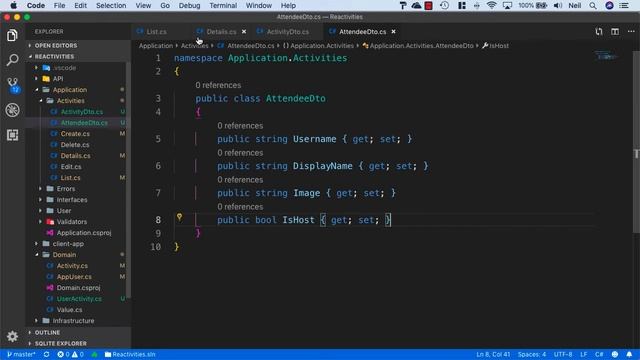640x360 pixels.
Task: Open Source Control view with badge
Action: pyautogui.click(x=12, y=85)
